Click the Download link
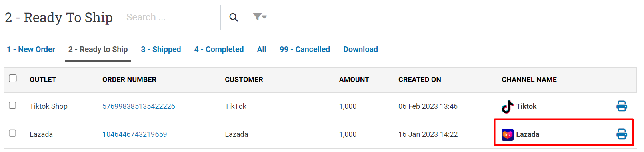The height and width of the screenshot is (152, 644). tap(360, 49)
